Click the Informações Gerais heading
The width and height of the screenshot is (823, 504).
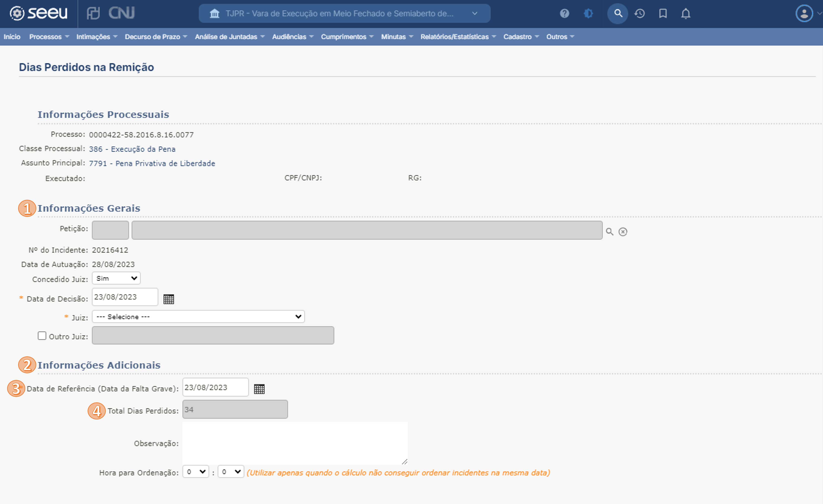coord(89,208)
